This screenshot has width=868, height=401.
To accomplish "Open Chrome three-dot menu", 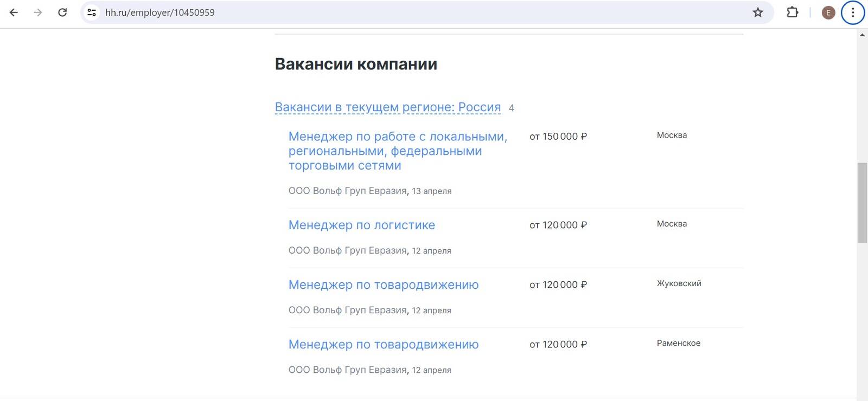I will click(853, 12).
